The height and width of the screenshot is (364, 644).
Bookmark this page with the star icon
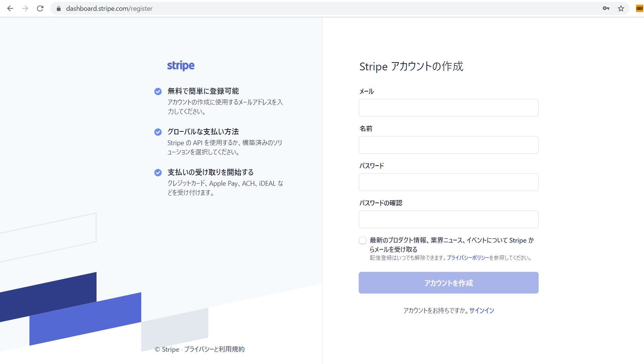coord(621,8)
